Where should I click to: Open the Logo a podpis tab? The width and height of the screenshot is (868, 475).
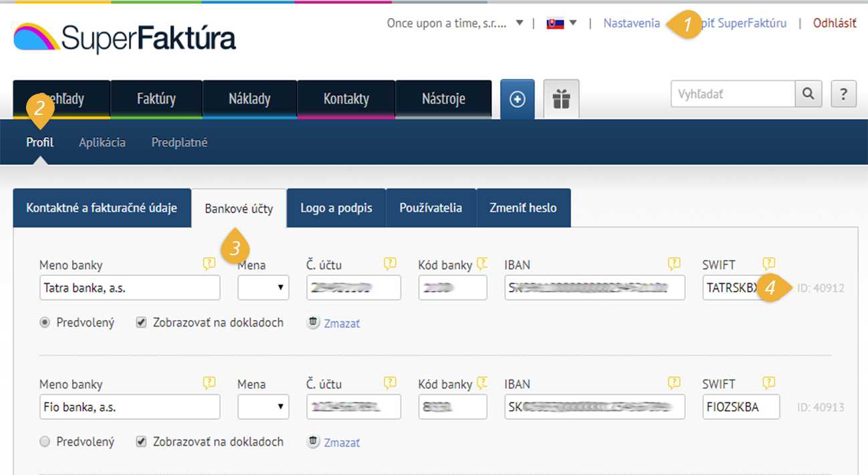(x=337, y=208)
